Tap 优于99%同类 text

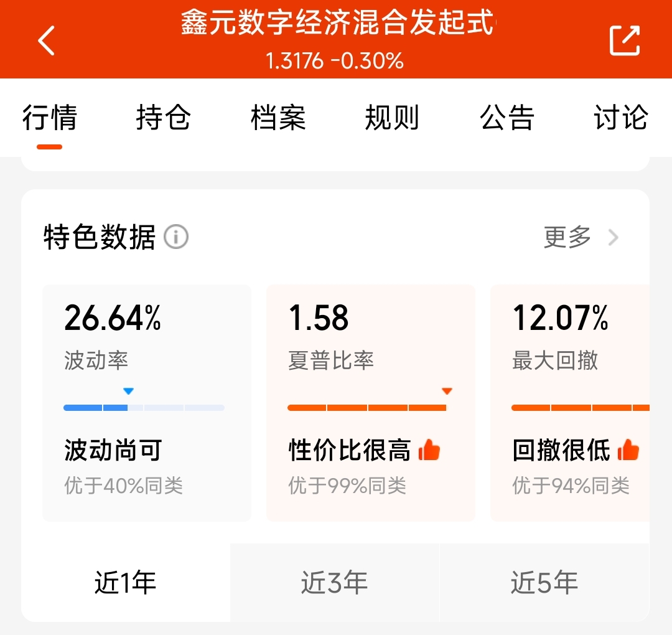point(347,486)
